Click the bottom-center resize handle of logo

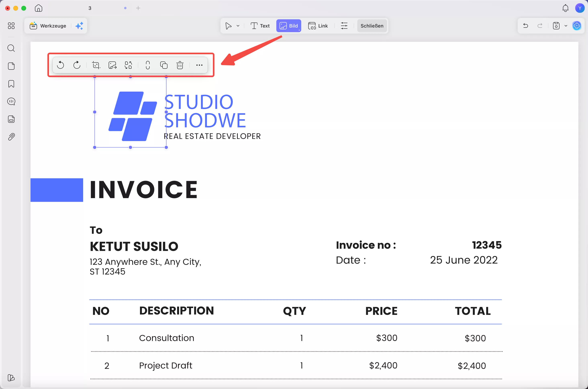130,147
